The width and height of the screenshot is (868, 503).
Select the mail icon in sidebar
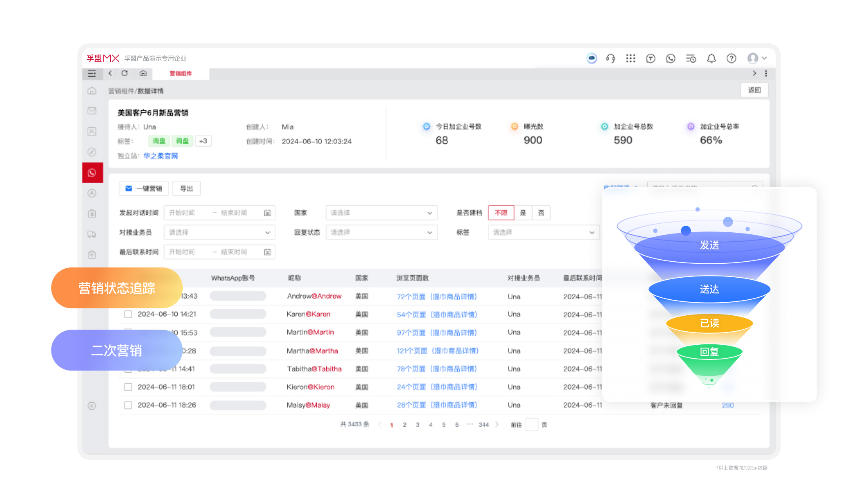[x=92, y=111]
